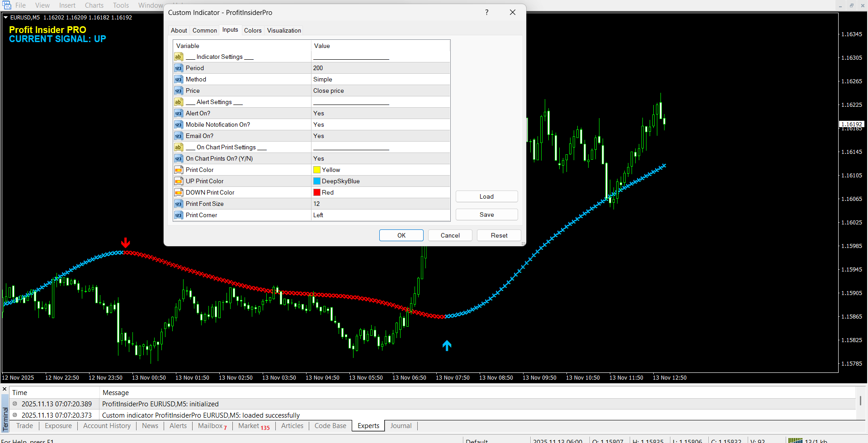
Task: Open the Print Corner value Left
Action: pyautogui.click(x=318, y=215)
